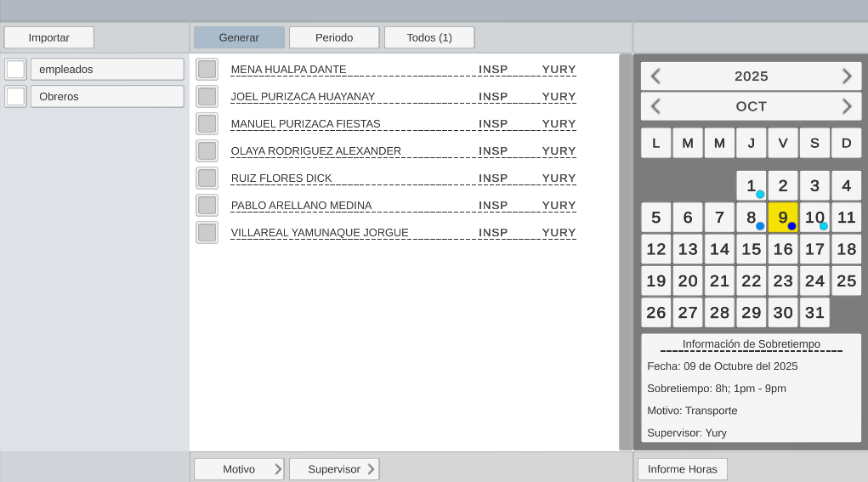Tick checkbox for MENA HUALPA DANTE
868x482 pixels.
(x=207, y=70)
